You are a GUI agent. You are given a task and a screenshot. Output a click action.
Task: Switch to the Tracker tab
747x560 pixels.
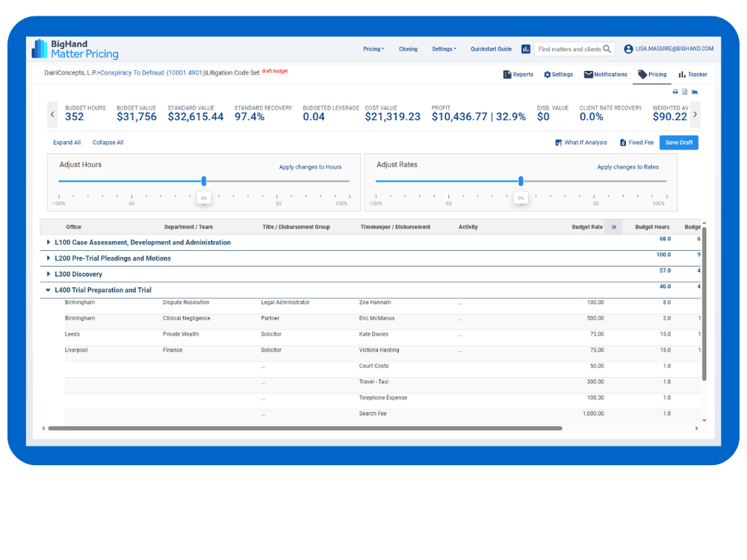point(692,74)
